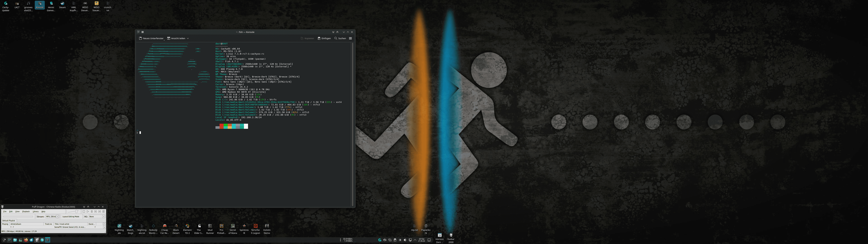This screenshot has width=868, height=244.
Task: Click random playback button in foobar2000
Action: tap(103, 212)
